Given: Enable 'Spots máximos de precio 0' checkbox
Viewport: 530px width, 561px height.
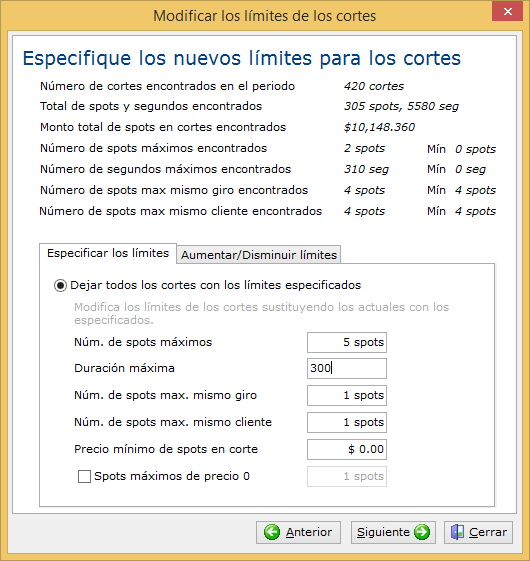Looking at the screenshot, I should [84, 477].
